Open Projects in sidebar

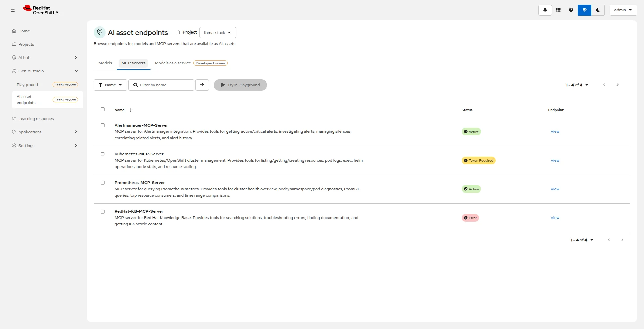point(47,44)
